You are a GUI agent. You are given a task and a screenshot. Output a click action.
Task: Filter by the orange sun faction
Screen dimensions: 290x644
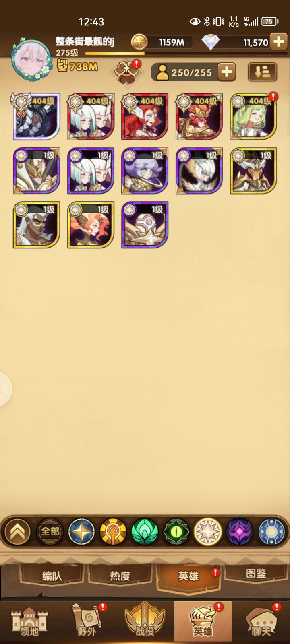pyautogui.click(x=113, y=532)
